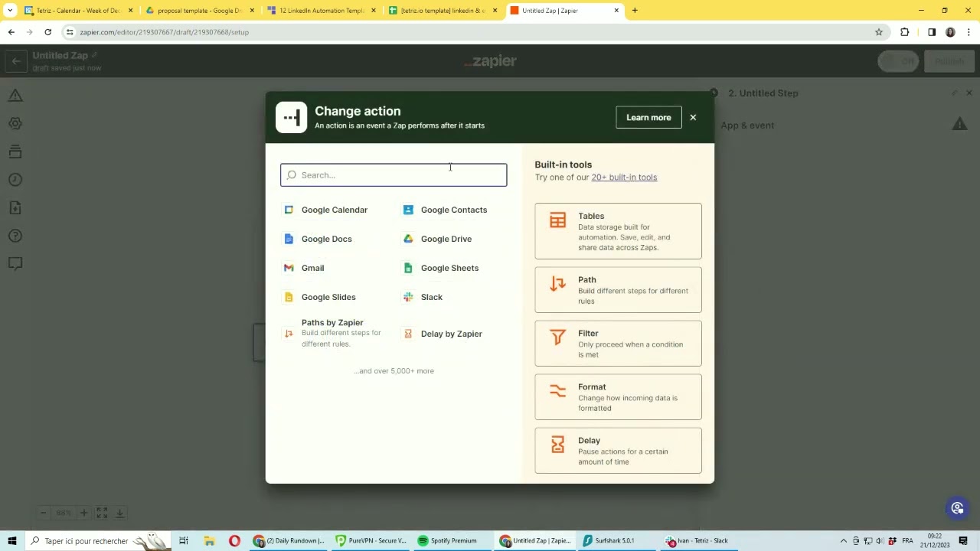Open the Tables built-in tool

click(x=618, y=231)
